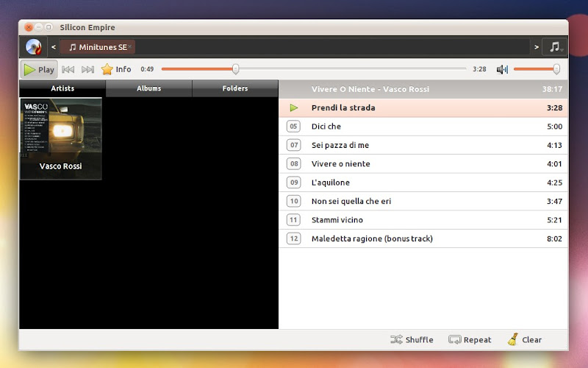Click track number 09 badge
Screen dimensions: 588x368
tap(293, 183)
